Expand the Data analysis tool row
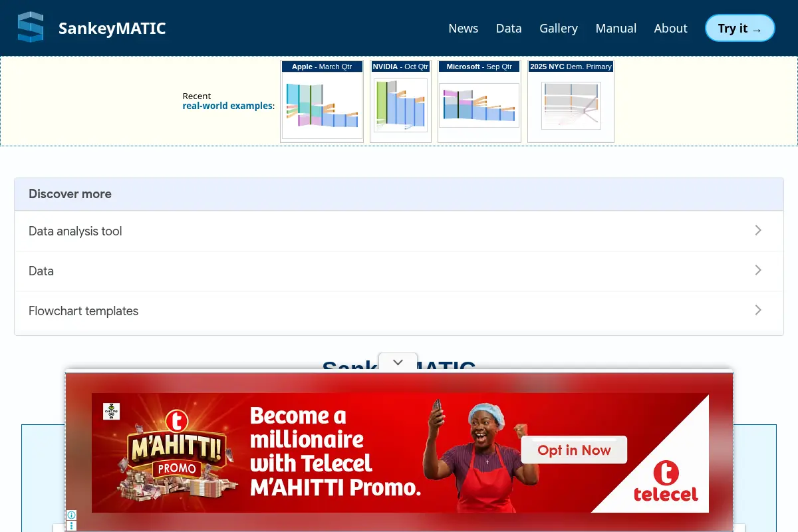 399,231
